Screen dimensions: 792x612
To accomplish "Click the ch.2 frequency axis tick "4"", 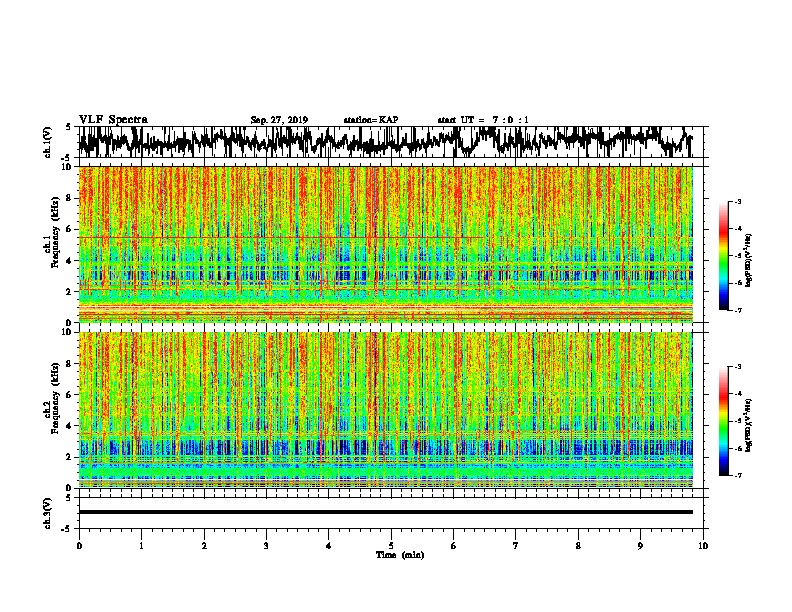I will 71,426.
